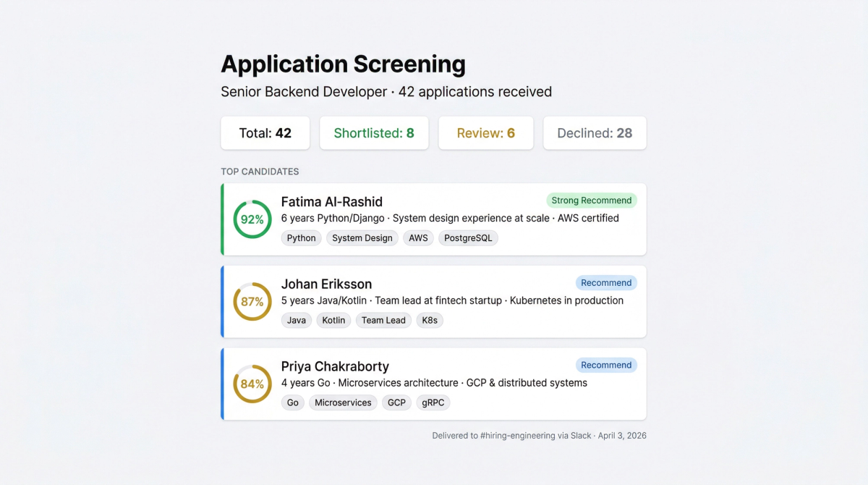Show the Declined: 28 applications
The height and width of the screenshot is (485, 868).
[595, 133]
